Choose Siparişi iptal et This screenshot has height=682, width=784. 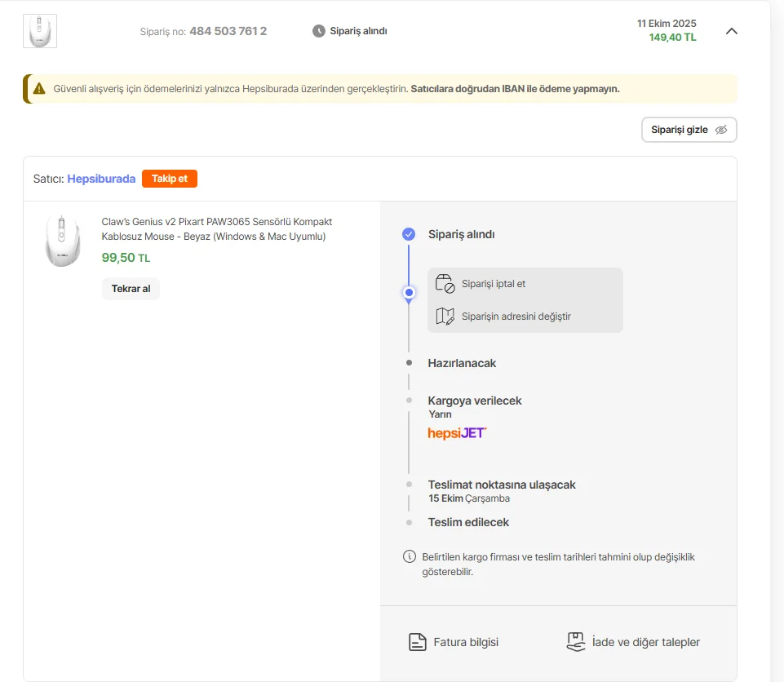493,284
